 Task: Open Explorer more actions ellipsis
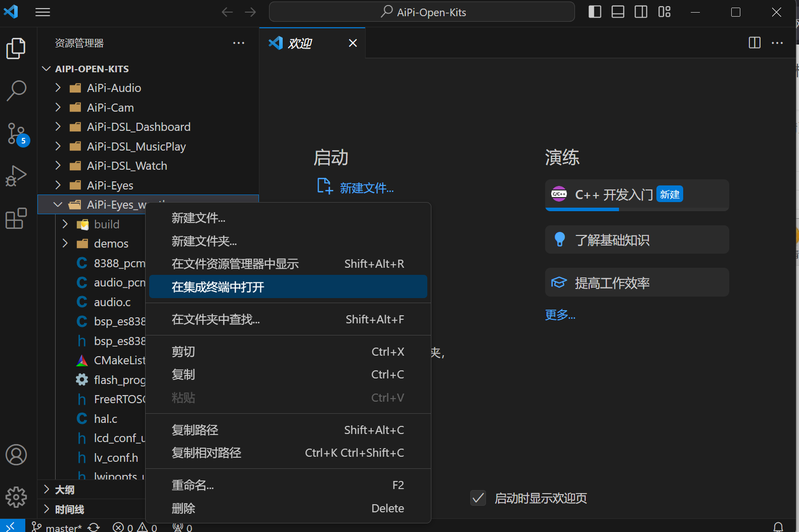coord(239,43)
